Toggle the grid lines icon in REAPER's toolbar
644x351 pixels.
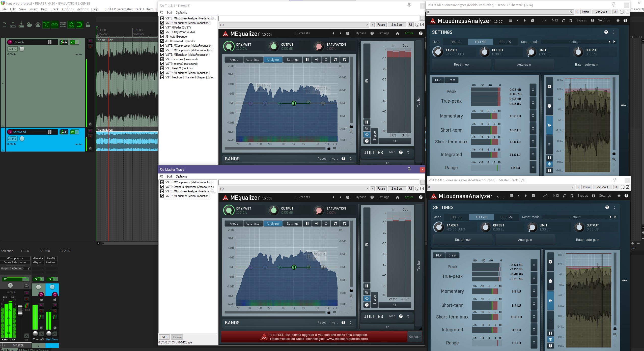click(x=63, y=25)
